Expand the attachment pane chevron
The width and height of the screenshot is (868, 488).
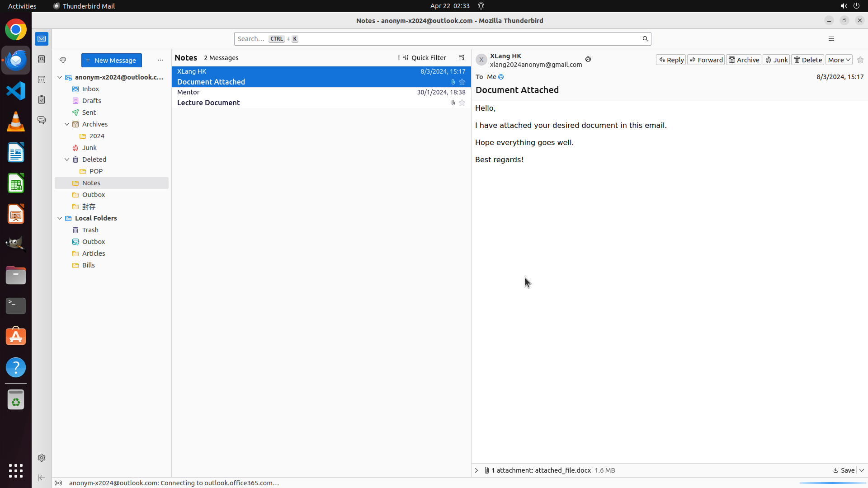click(476, 470)
